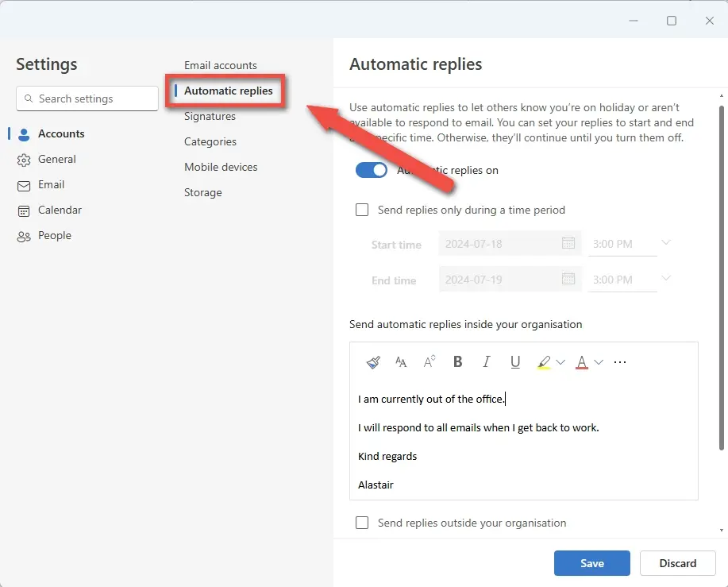Expand the End time hour dropdown
Viewport: 728px width, 587px height.
click(666, 278)
